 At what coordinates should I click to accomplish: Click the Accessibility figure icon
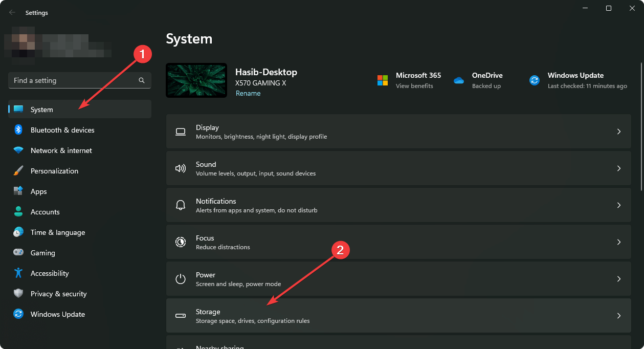point(18,273)
